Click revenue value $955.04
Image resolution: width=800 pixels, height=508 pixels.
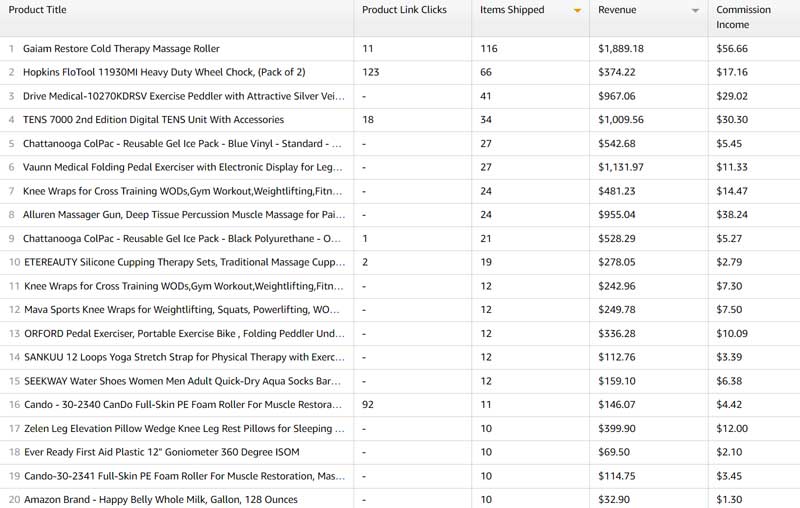point(617,214)
